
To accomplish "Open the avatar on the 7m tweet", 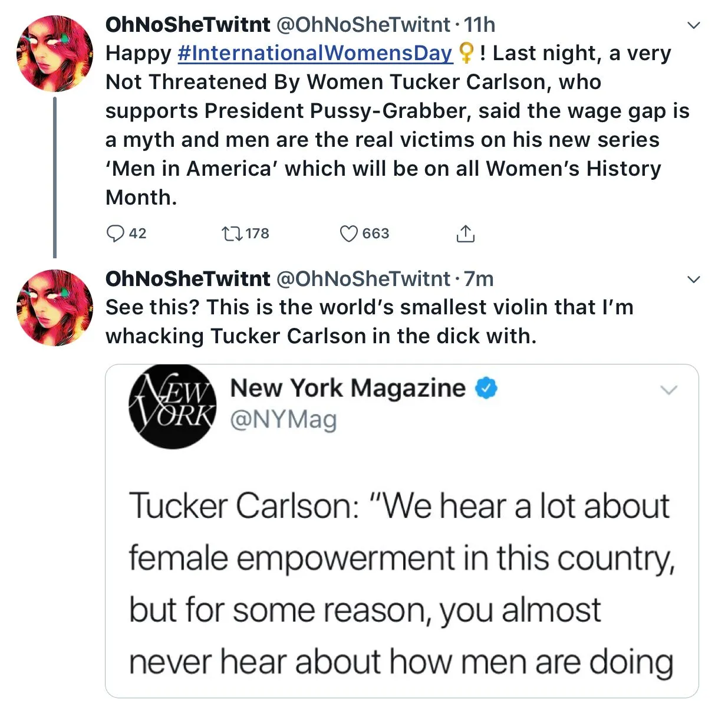I will 54,308.
